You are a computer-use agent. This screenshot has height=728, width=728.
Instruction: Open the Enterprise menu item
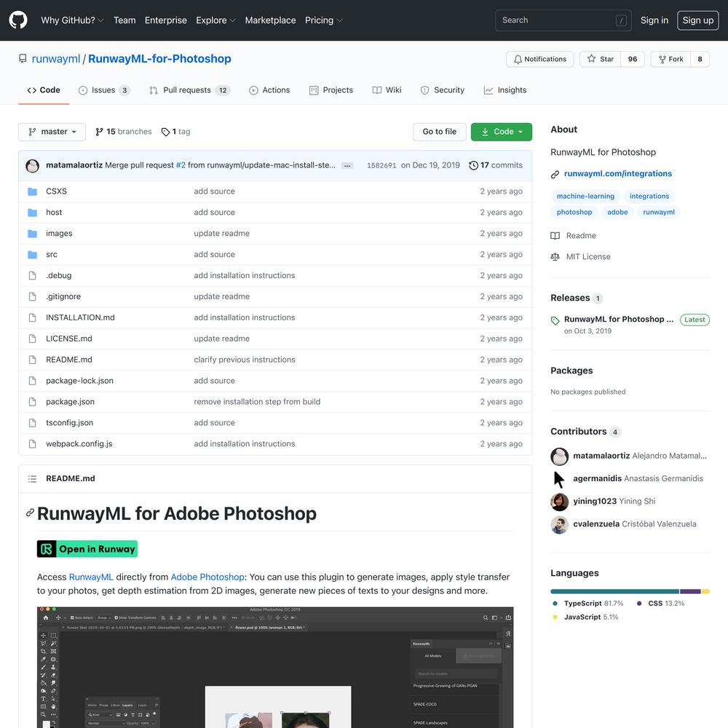coord(166,20)
